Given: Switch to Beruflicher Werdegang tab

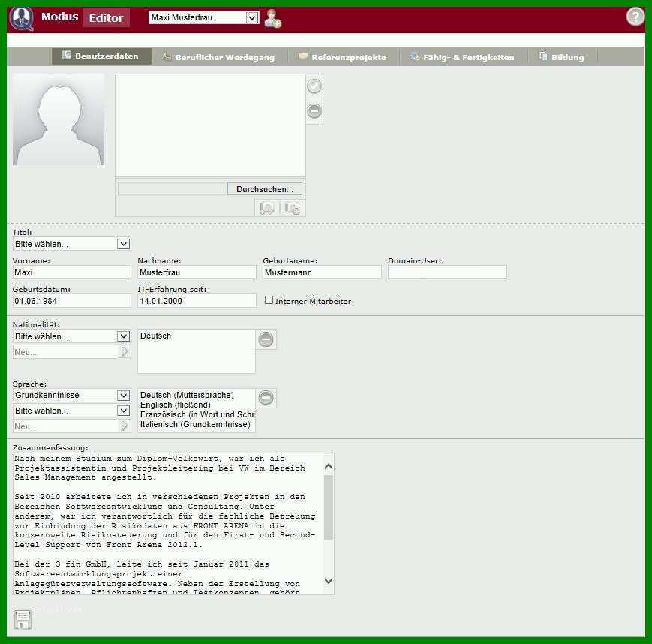Looking at the screenshot, I should tap(219, 57).
